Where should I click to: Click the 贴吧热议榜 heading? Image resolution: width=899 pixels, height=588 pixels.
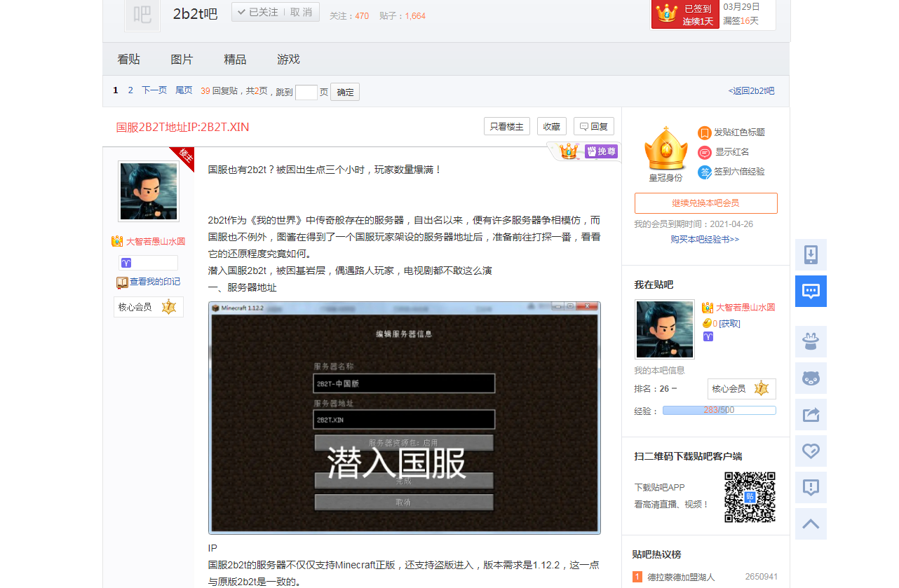[656, 554]
